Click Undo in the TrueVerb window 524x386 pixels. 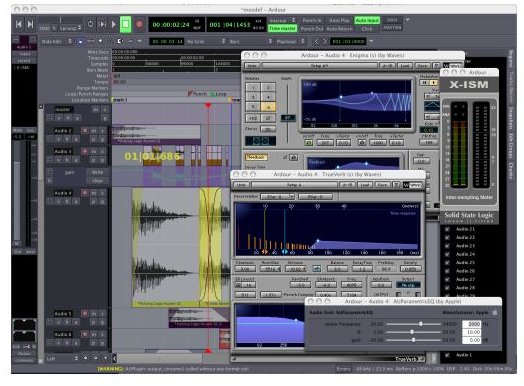(x=241, y=185)
